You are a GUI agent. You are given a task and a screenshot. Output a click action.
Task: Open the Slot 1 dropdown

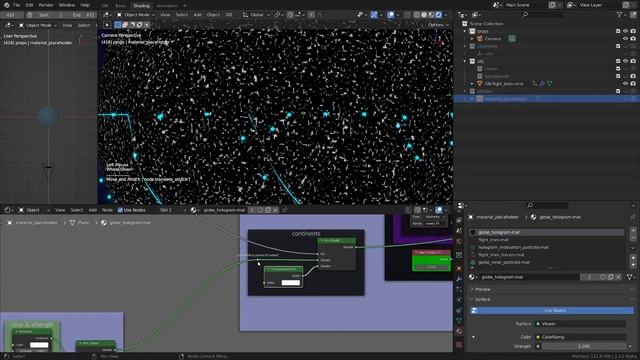click(172, 210)
